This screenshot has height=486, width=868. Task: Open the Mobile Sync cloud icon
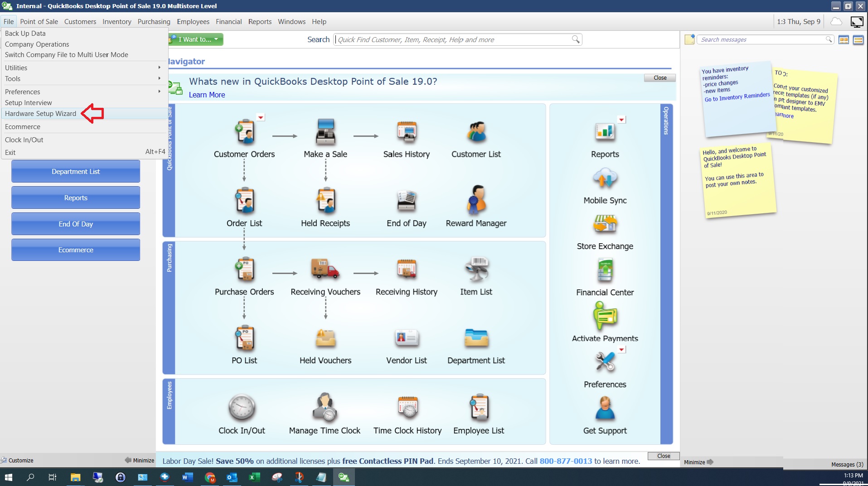(x=605, y=178)
